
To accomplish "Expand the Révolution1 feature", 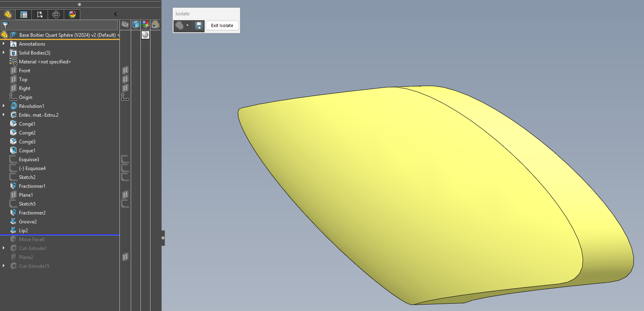I will pos(4,106).
